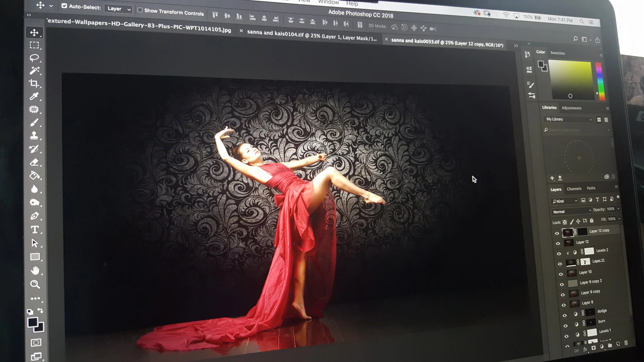The image size is (644, 362).
Task: Toggle visibility of Layer 9 copy 2
Action: click(562, 285)
